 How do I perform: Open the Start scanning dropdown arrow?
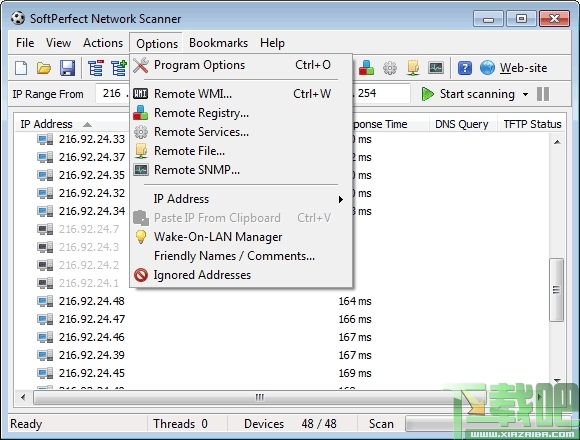(x=525, y=95)
